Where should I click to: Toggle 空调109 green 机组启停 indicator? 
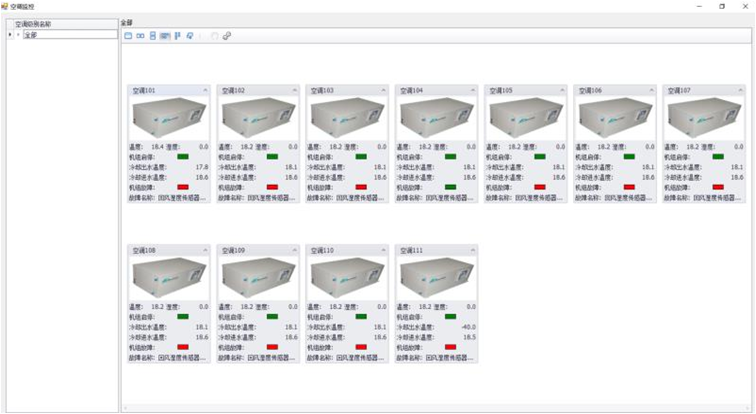pos(272,316)
